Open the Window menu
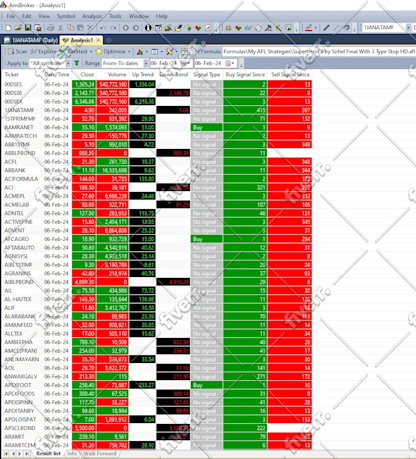 [139, 16]
